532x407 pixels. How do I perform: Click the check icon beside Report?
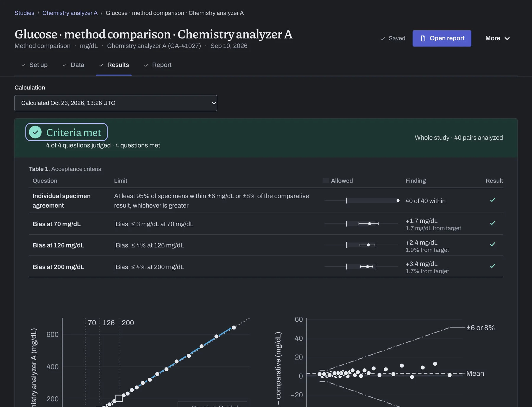[x=146, y=65]
